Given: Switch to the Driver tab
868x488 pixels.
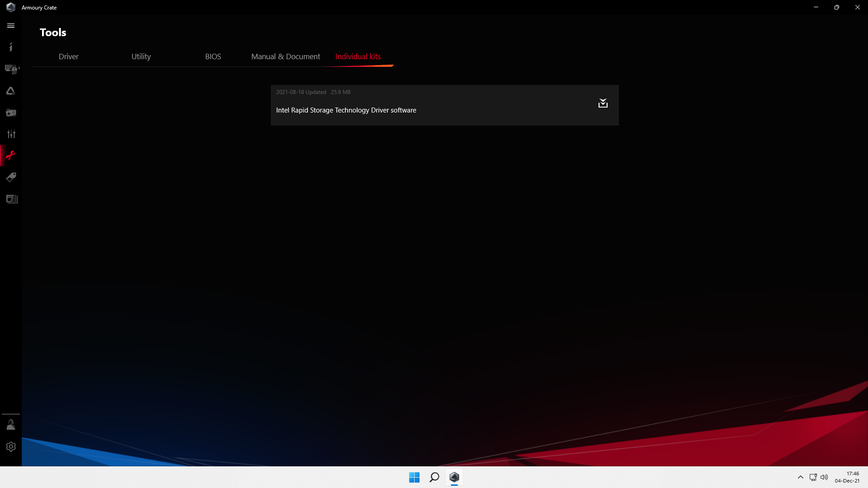Looking at the screenshot, I should 68,56.
